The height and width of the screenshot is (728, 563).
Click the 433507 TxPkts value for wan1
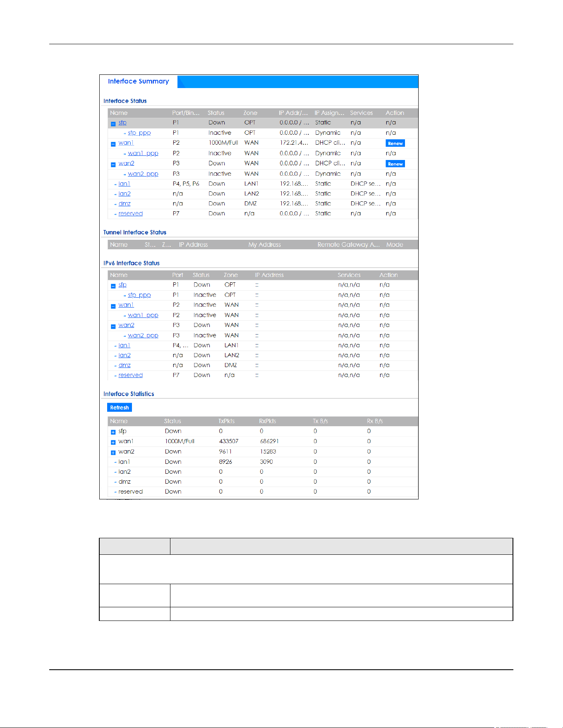[229, 441]
